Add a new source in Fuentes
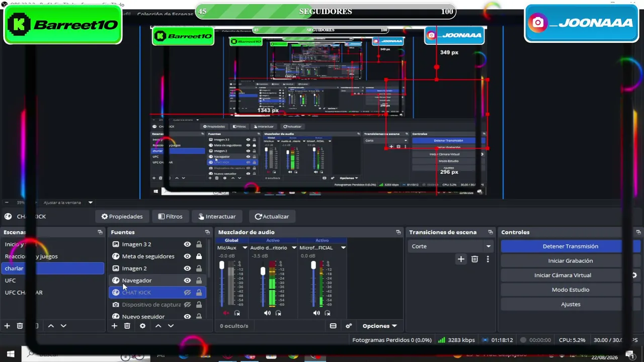644x362 pixels. click(114, 326)
